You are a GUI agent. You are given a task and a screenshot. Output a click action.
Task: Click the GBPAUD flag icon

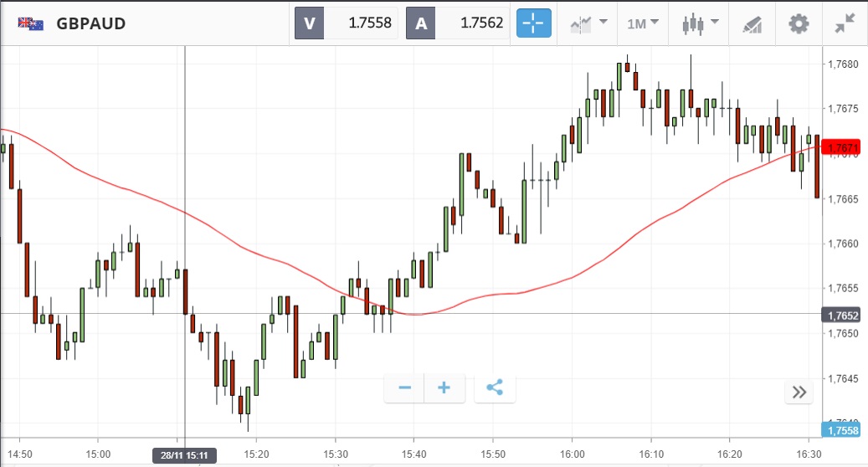[30, 23]
